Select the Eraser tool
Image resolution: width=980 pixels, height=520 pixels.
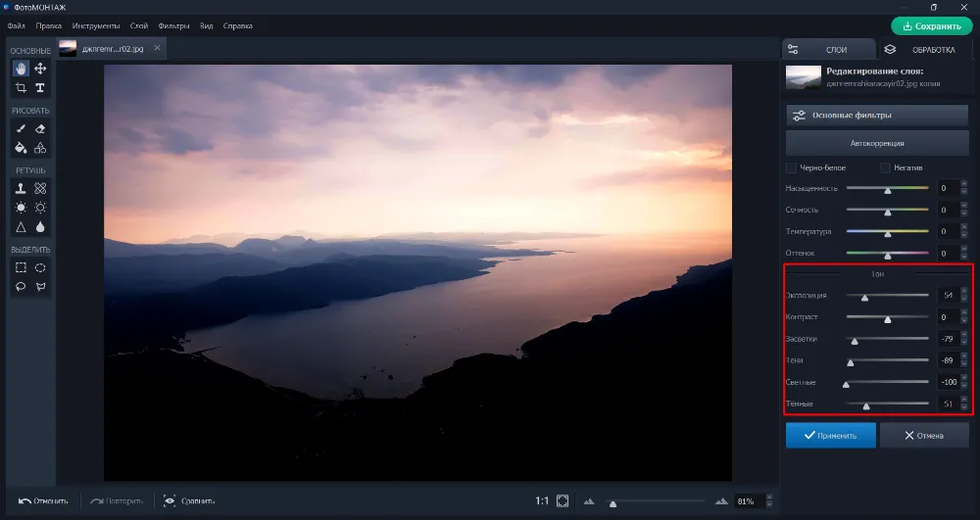[40, 128]
